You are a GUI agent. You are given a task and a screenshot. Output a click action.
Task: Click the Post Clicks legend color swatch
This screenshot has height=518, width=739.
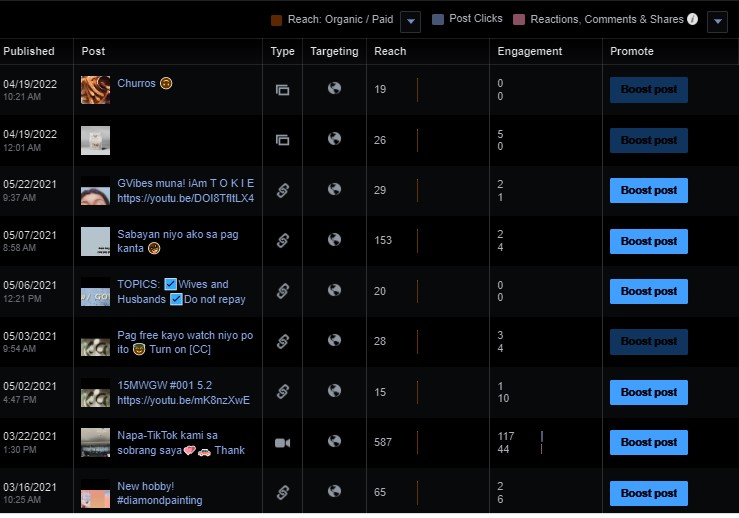pos(438,19)
